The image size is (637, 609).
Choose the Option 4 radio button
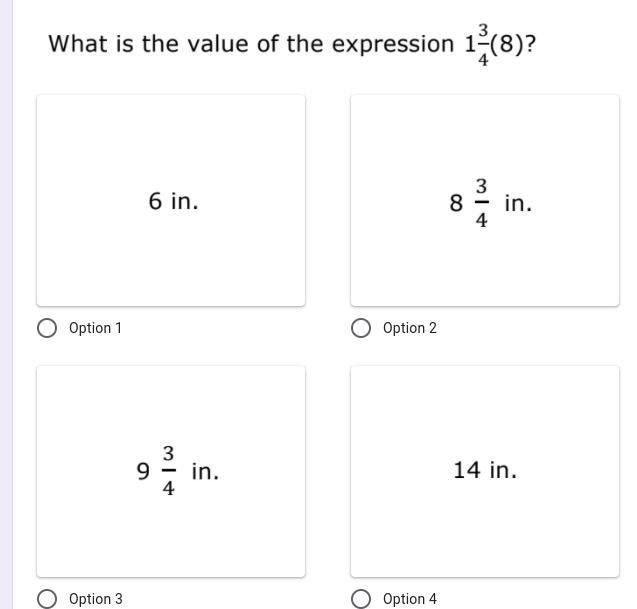pos(361,599)
